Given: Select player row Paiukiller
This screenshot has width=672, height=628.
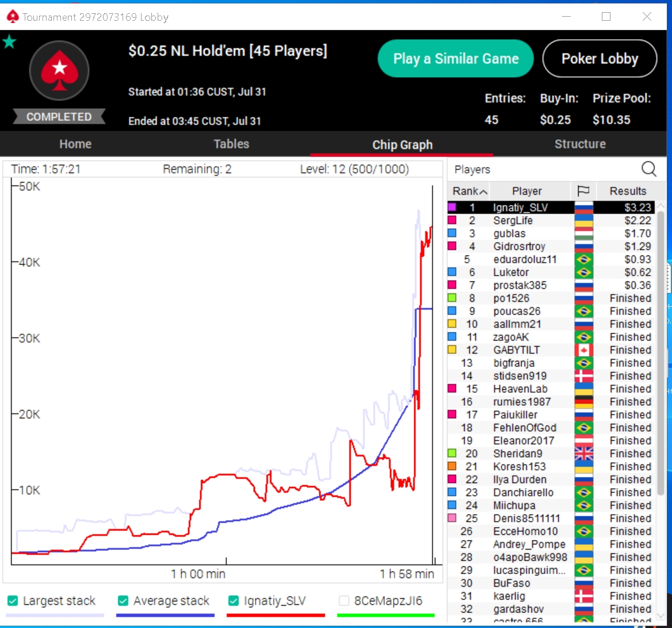Looking at the screenshot, I should tap(551, 414).
